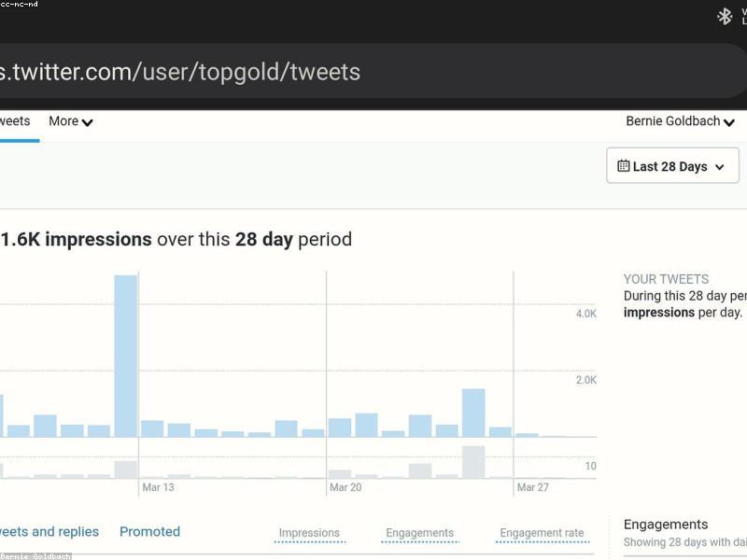747x560 pixels.
Task: Select the second-tallest blue impressions bar
Action: click(473, 413)
